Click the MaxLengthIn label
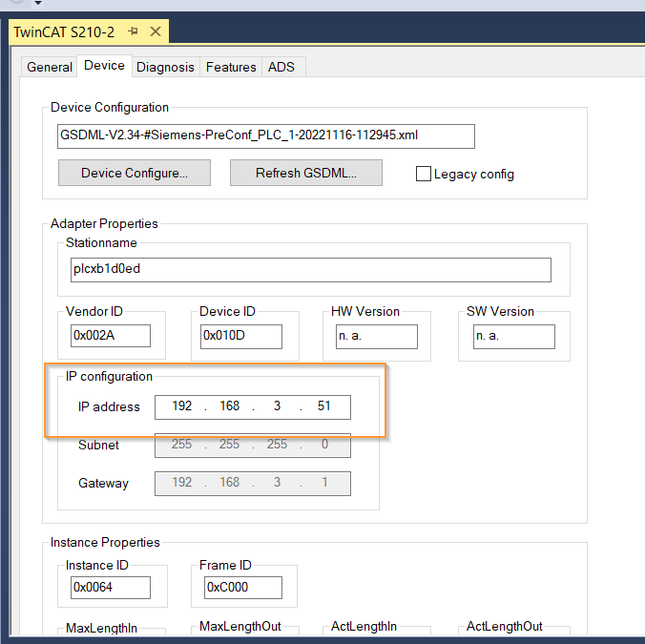645x644 pixels. pyautogui.click(x=101, y=628)
